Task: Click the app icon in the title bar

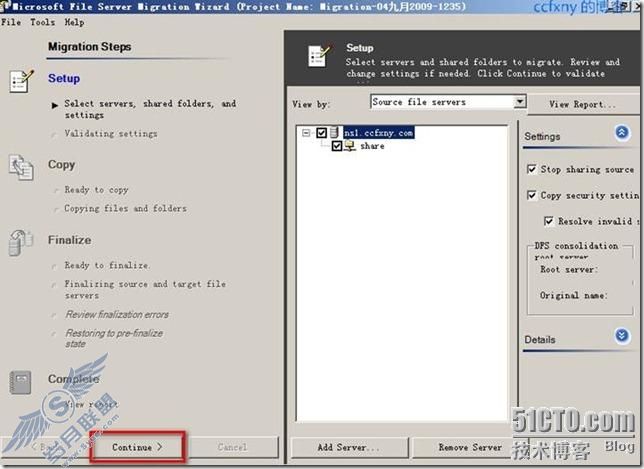Action: click(x=6, y=6)
